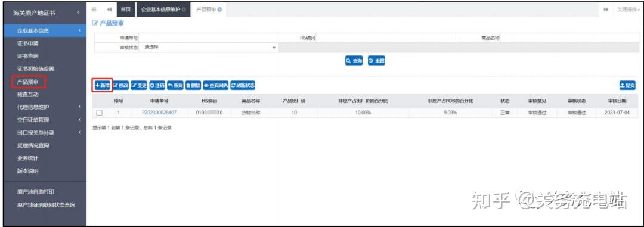
Task: Tick the checkbox for row 1
Action: 99,113
